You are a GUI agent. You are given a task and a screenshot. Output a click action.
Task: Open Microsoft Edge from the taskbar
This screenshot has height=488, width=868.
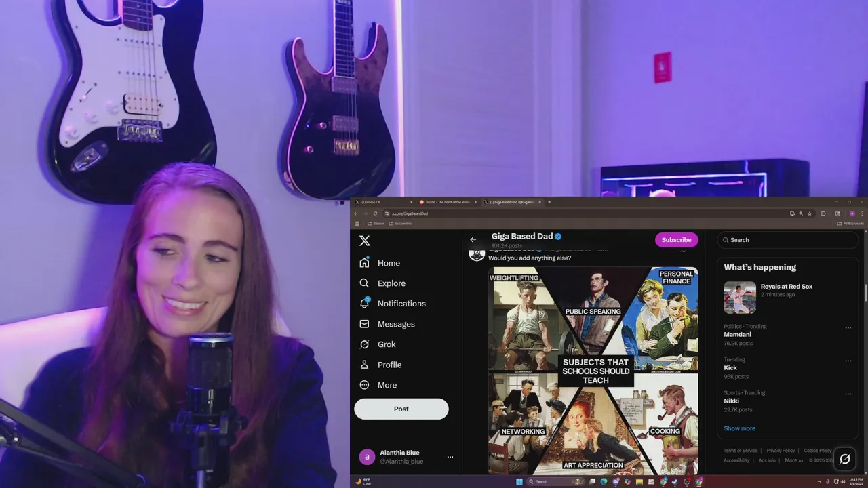[x=604, y=481]
